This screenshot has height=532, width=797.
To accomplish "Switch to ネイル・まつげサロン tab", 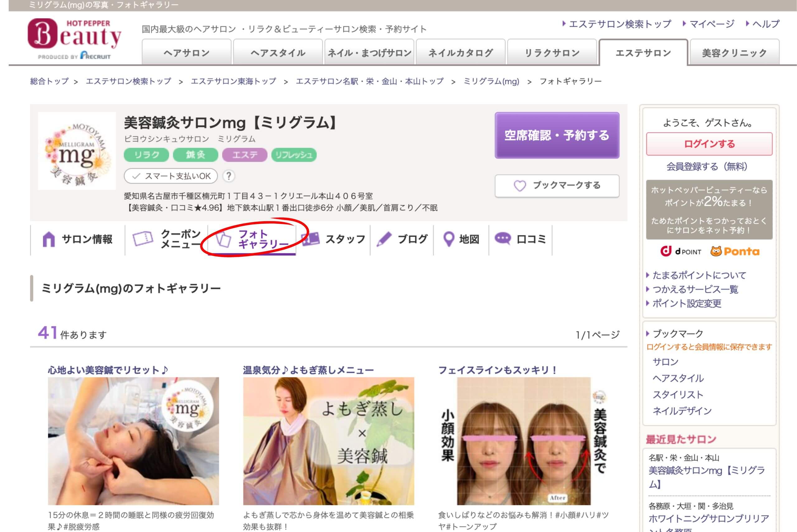I will (369, 52).
